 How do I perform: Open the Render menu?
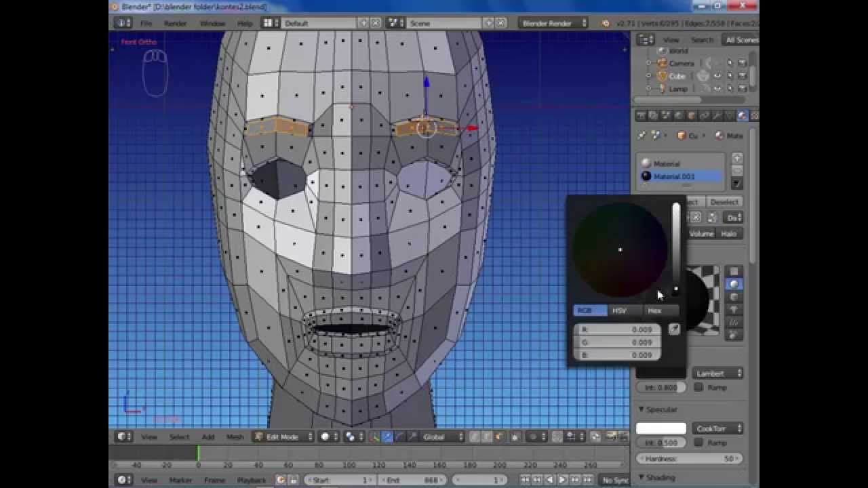[x=175, y=23]
